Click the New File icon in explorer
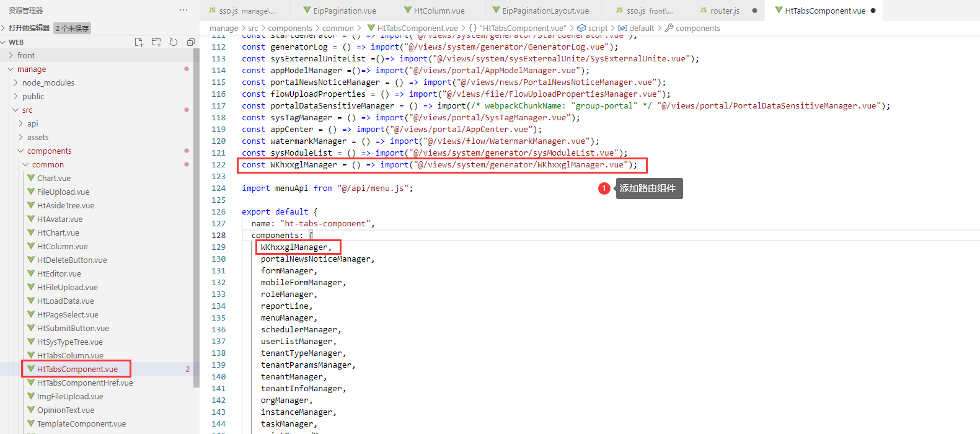The height and width of the screenshot is (434, 980). pyautogui.click(x=139, y=42)
